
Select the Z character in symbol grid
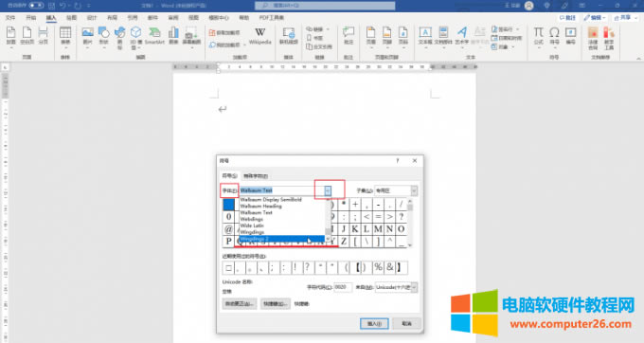(344, 241)
